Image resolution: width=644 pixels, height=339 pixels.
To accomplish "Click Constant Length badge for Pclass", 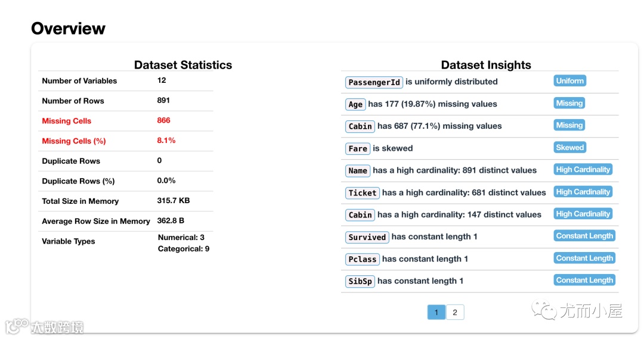I will [x=584, y=258].
